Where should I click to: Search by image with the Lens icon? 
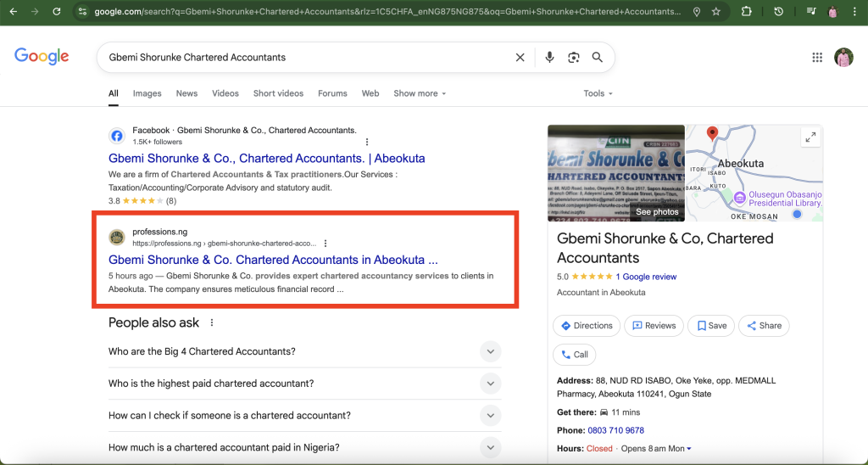point(574,57)
